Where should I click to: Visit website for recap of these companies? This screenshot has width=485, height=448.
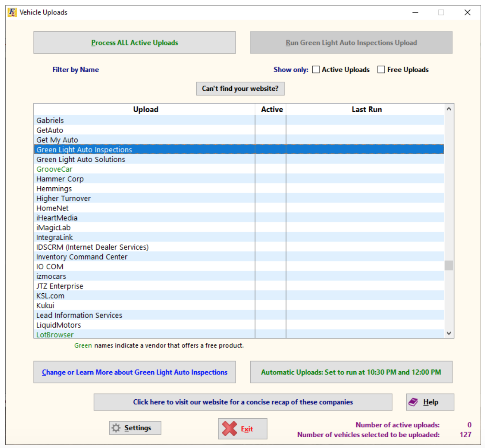242,402
